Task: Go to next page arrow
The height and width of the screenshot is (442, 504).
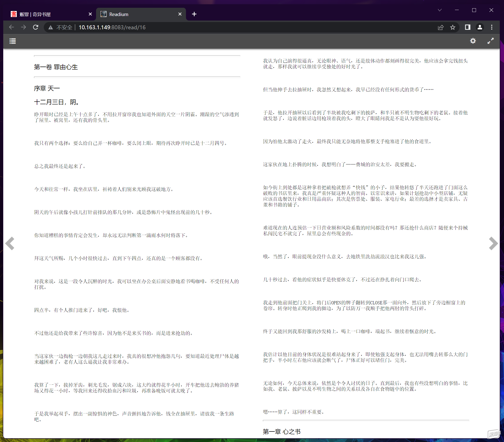Action: coord(493,243)
